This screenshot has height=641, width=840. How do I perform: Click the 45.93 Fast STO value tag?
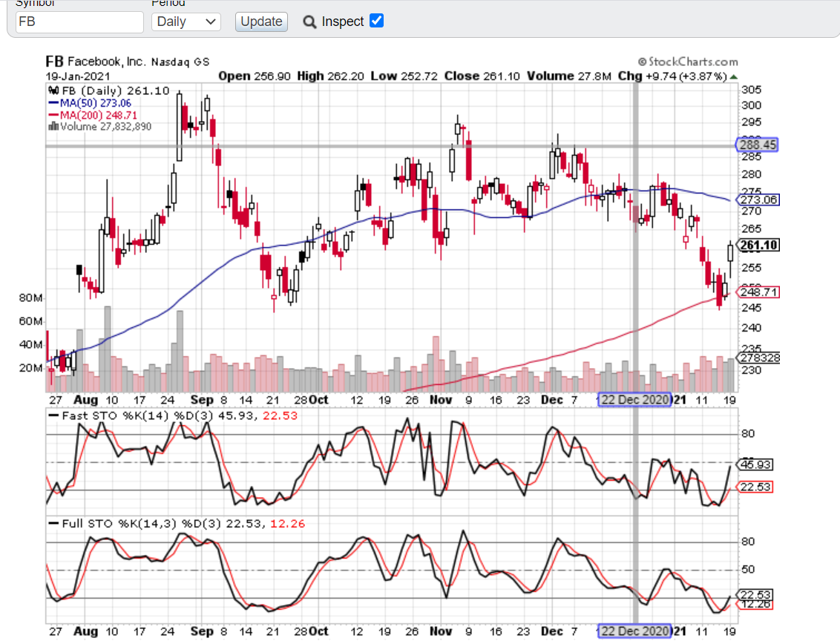[755, 465]
